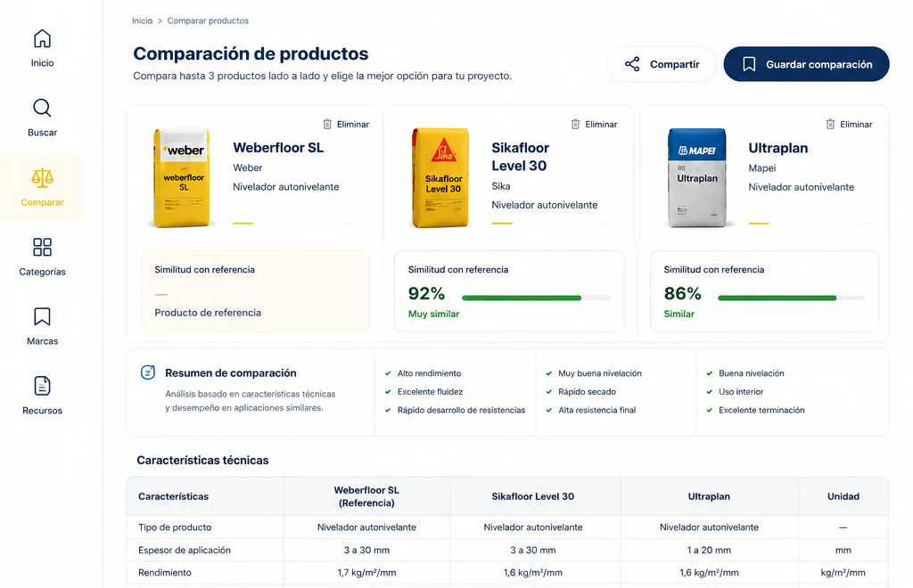Click the Muy similar label

(x=434, y=314)
